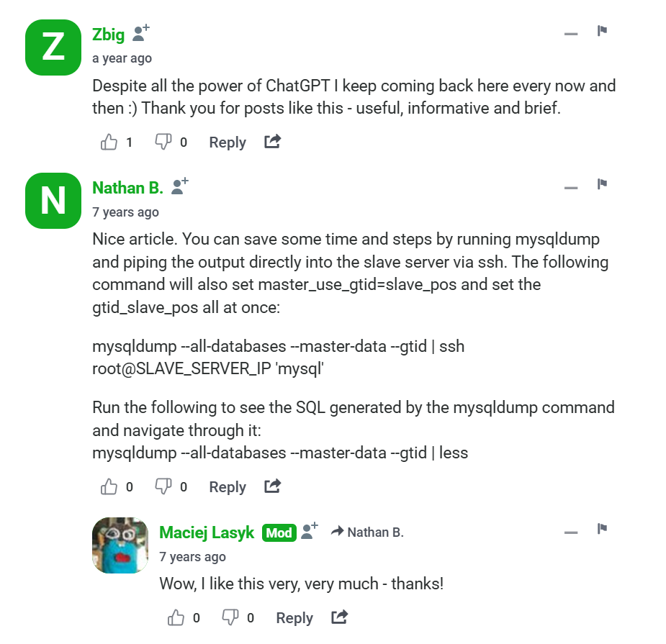Click Maciej Lasyk's avatar picture

121,545
